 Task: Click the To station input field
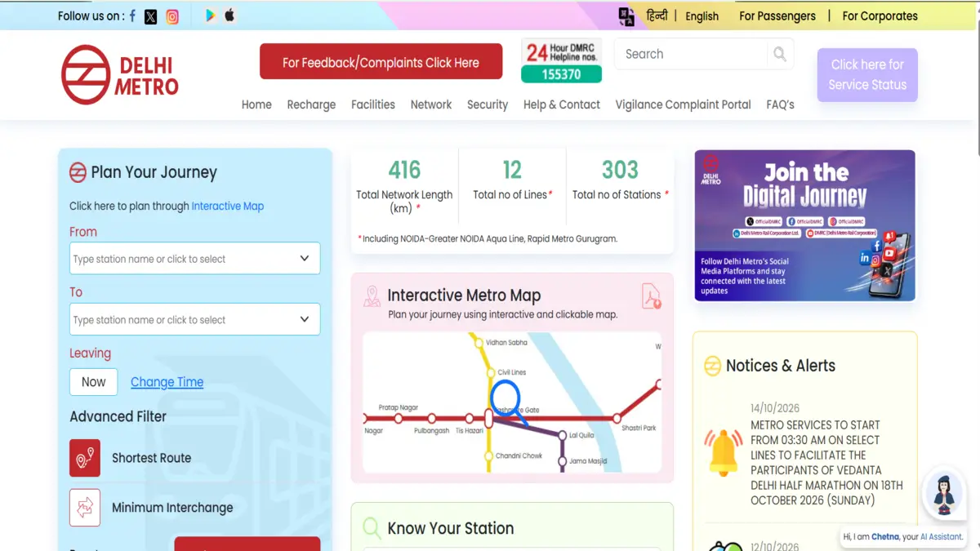tap(194, 320)
